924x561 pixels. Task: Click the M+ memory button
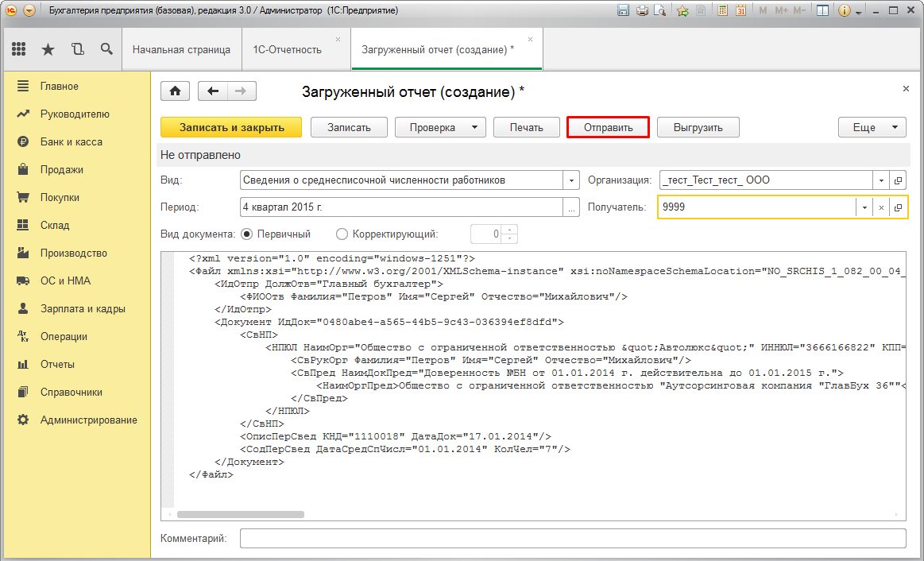(x=782, y=10)
